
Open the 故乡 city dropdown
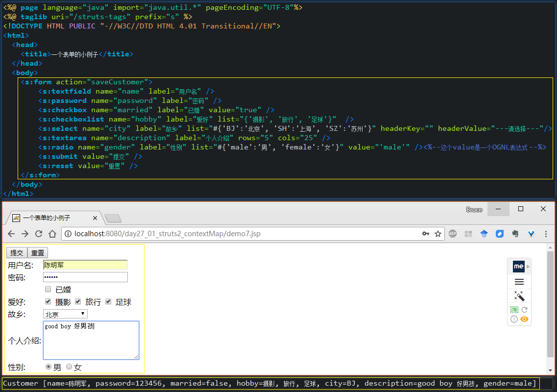[65, 314]
